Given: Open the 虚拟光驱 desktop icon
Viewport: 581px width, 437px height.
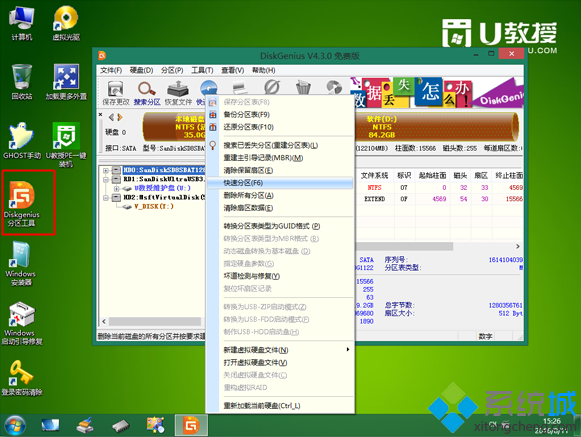Looking at the screenshot, I should tap(66, 23).
